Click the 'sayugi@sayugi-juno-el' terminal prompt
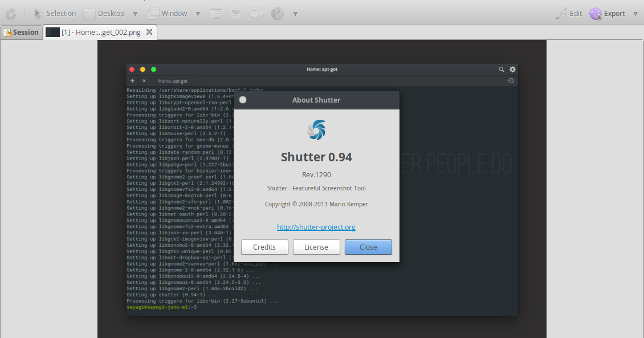Image resolution: width=644 pixels, height=338 pixels. click(x=157, y=307)
